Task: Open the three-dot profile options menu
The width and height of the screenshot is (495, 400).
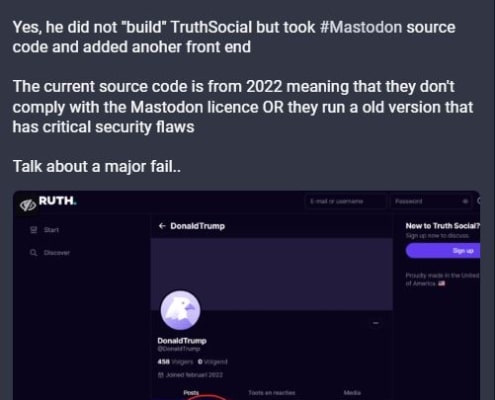Action: 376,323
